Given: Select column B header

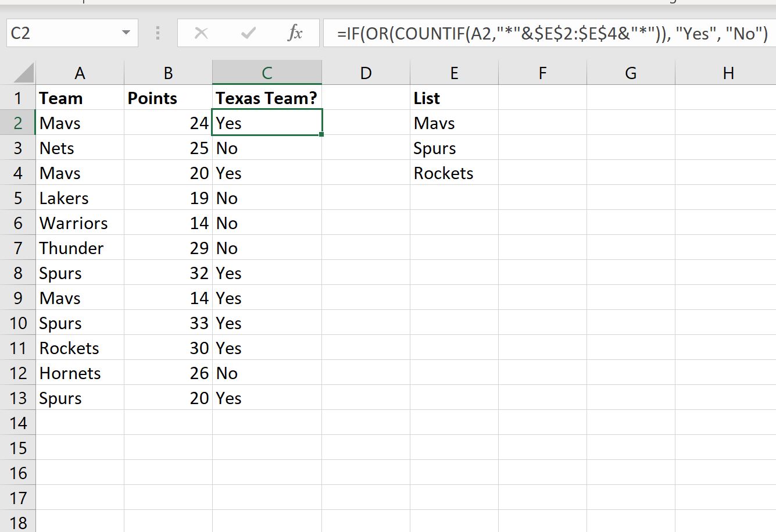Looking at the screenshot, I should [x=168, y=73].
